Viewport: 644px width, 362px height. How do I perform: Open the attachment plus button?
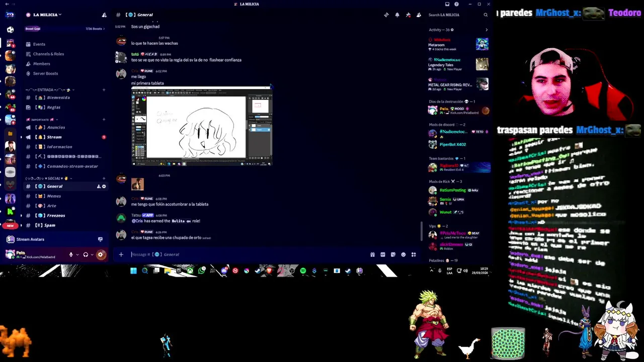(x=121, y=254)
